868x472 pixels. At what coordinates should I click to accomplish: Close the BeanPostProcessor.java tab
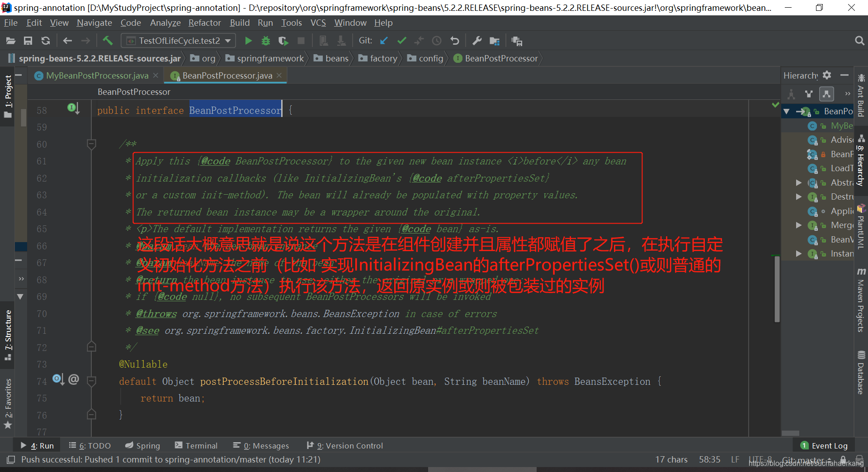click(279, 75)
